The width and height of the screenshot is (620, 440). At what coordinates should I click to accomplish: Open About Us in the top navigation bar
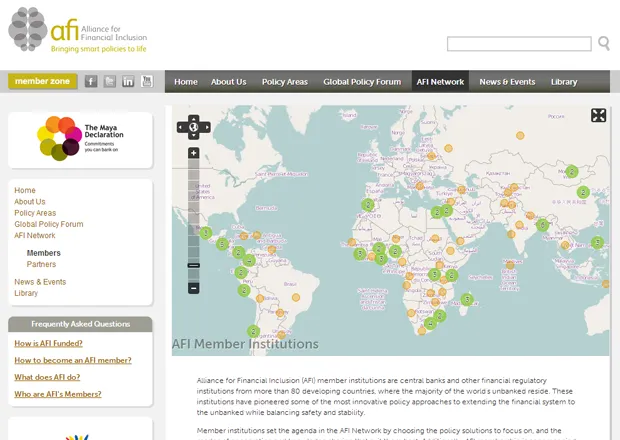pos(229,82)
